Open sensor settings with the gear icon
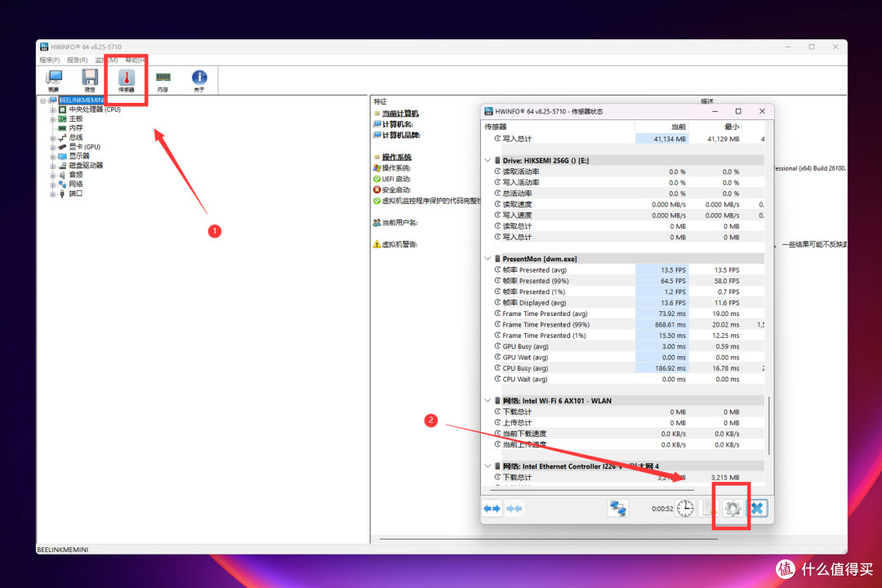This screenshot has width=882, height=588. pos(733,509)
